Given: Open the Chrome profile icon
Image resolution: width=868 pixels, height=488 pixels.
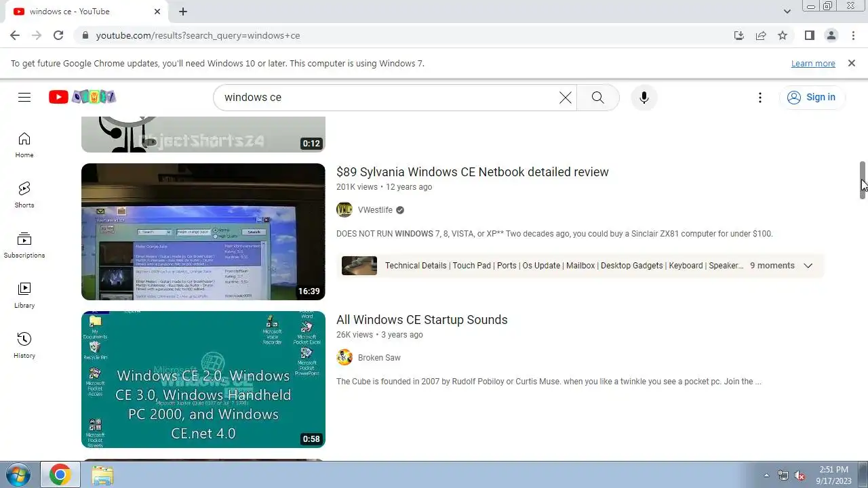Looking at the screenshot, I should click(x=831, y=35).
